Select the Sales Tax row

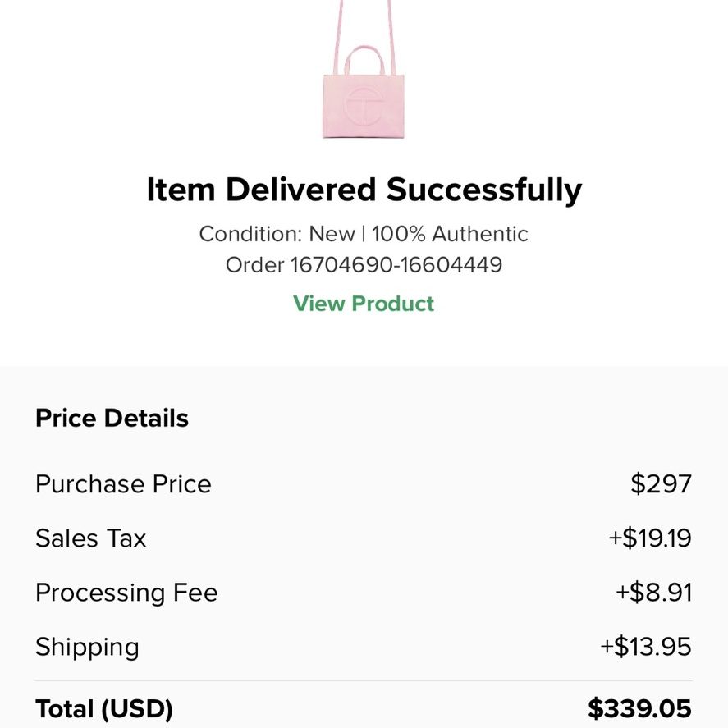90,538
